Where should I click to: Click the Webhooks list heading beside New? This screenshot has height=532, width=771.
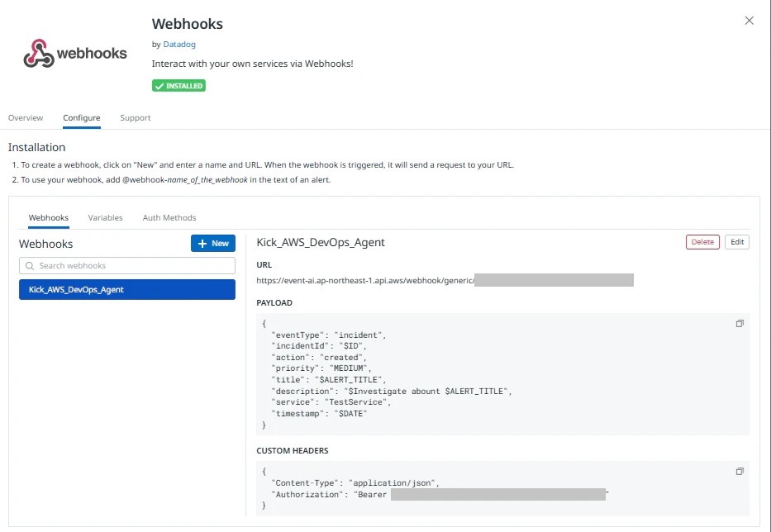tap(45, 244)
